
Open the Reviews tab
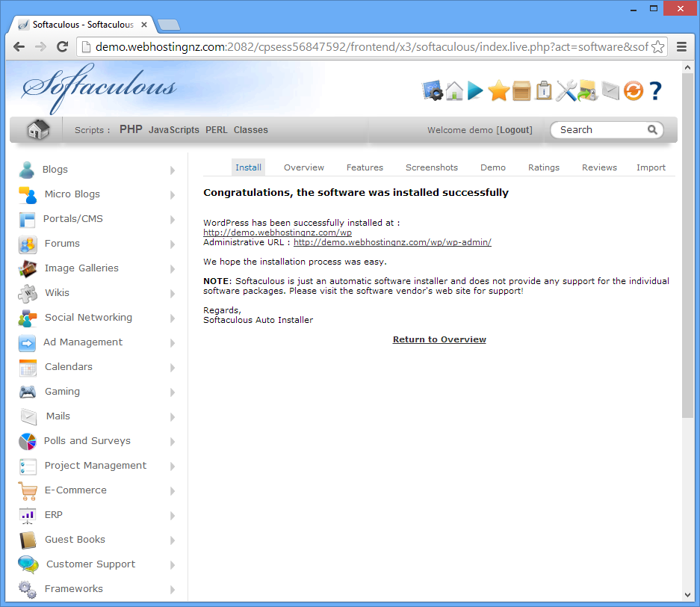tap(599, 167)
